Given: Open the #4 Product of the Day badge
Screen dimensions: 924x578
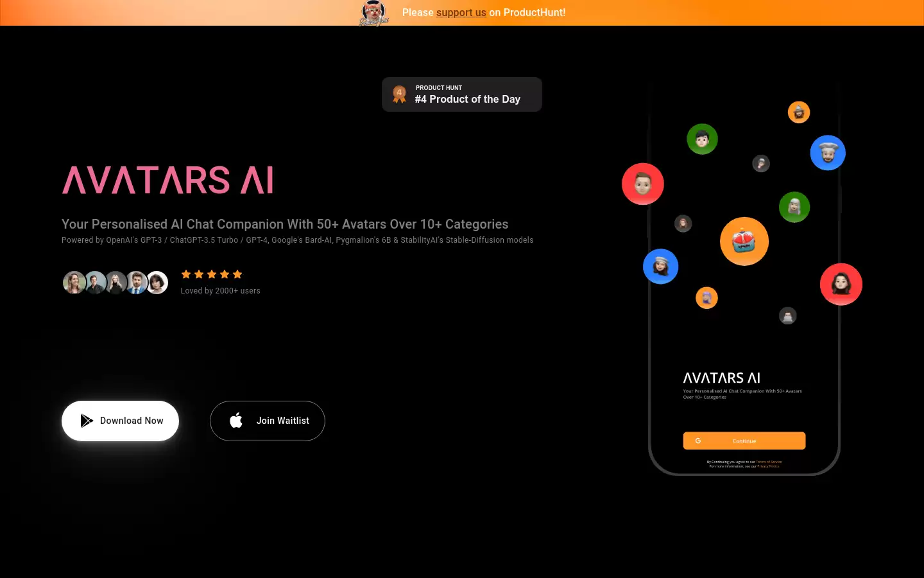Looking at the screenshot, I should pyautogui.click(x=462, y=94).
